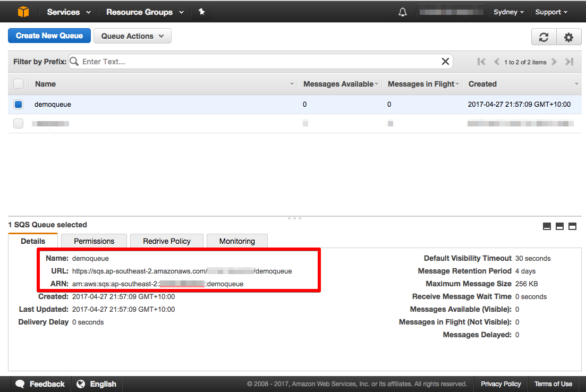Click the pane splitter handle dots
Viewport: 586px width, 392px height.
point(294,217)
